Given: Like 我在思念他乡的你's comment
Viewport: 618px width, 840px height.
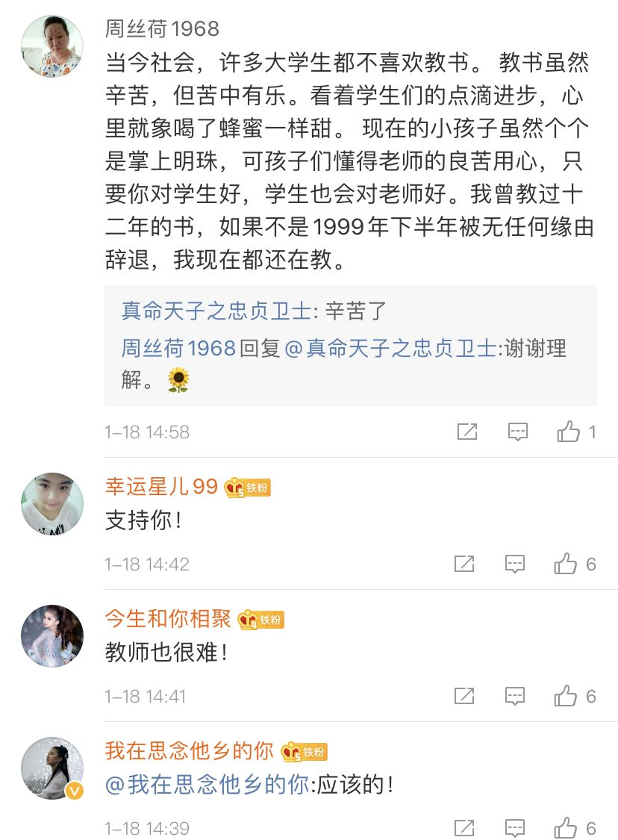Looking at the screenshot, I should coord(566,827).
